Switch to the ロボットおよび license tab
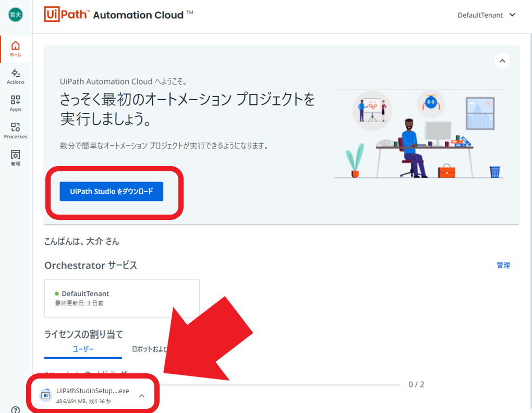532x413 pixels. [150, 349]
